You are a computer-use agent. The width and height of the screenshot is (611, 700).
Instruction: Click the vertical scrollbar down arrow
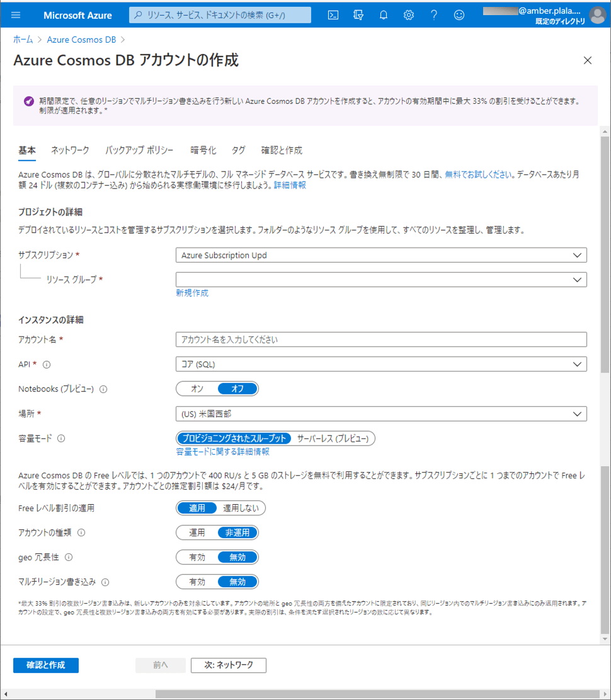[605, 639]
